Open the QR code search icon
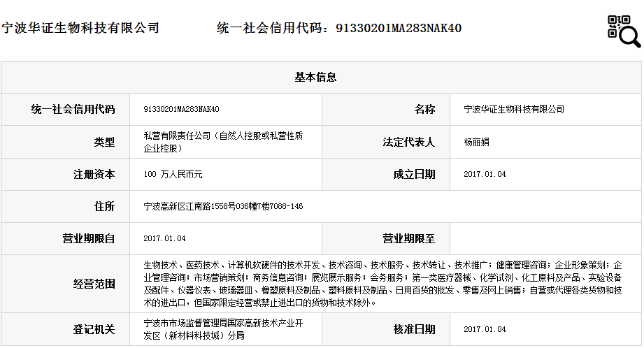This screenshot has width=644, height=348. click(x=624, y=31)
